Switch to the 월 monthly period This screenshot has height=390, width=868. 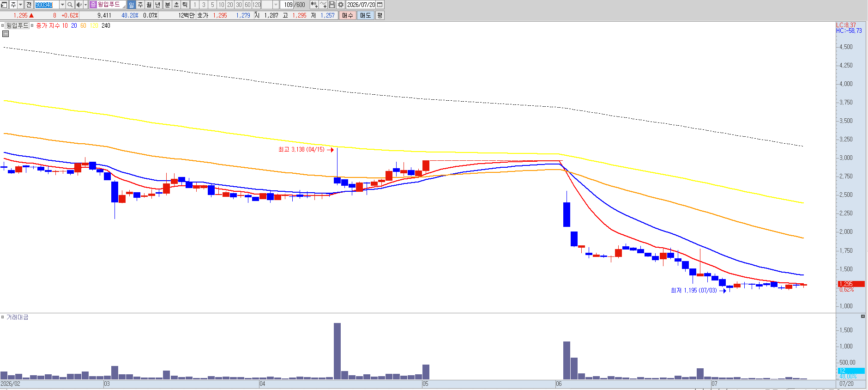coord(149,5)
